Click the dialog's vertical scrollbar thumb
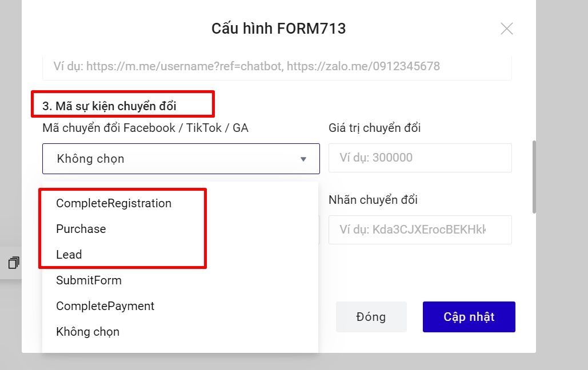This screenshot has width=588, height=370. (534, 177)
